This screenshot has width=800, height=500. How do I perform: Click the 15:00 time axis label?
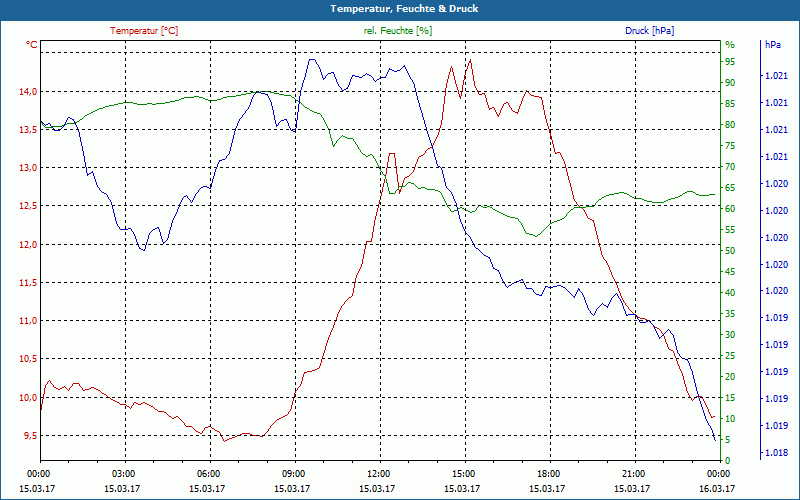coord(465,473)
